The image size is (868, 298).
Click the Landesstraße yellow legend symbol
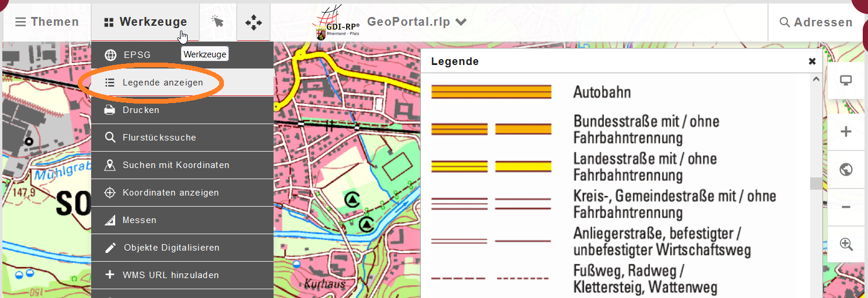pos(491,166)
